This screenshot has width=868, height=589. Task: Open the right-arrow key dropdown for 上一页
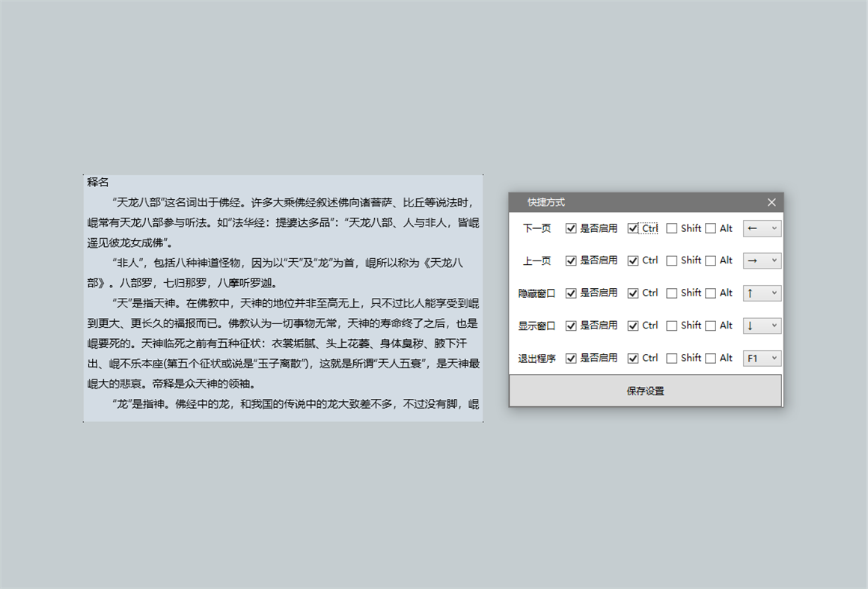tap(762, 260)
